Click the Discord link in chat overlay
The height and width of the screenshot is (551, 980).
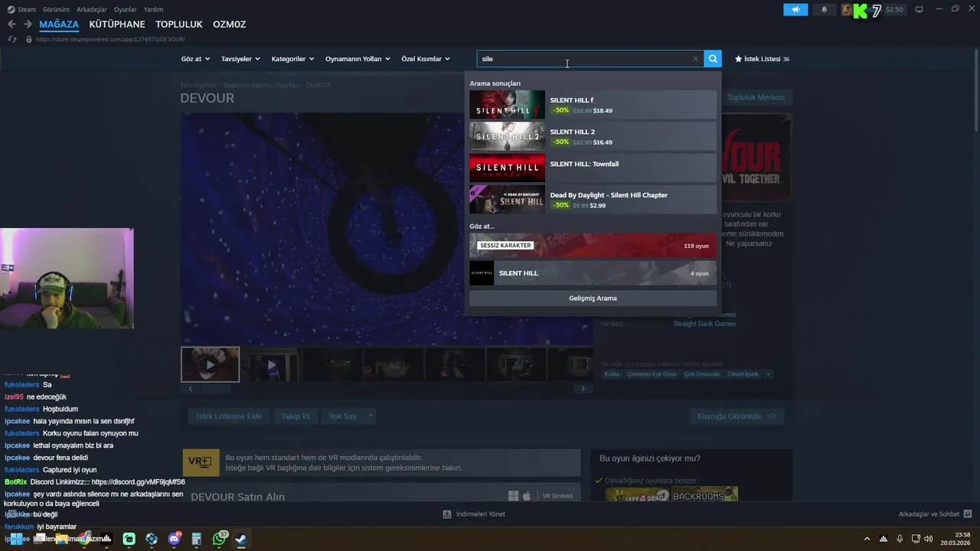(x=138, y=482)
